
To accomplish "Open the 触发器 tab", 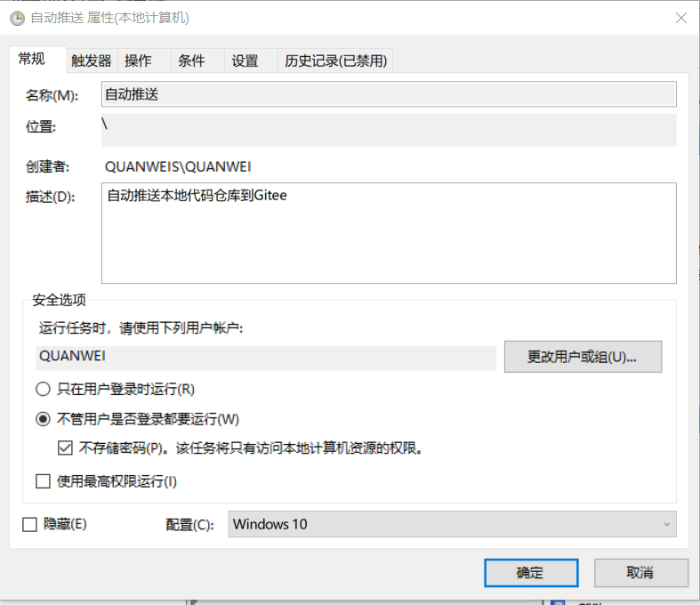I will click(x=92, y=60).
